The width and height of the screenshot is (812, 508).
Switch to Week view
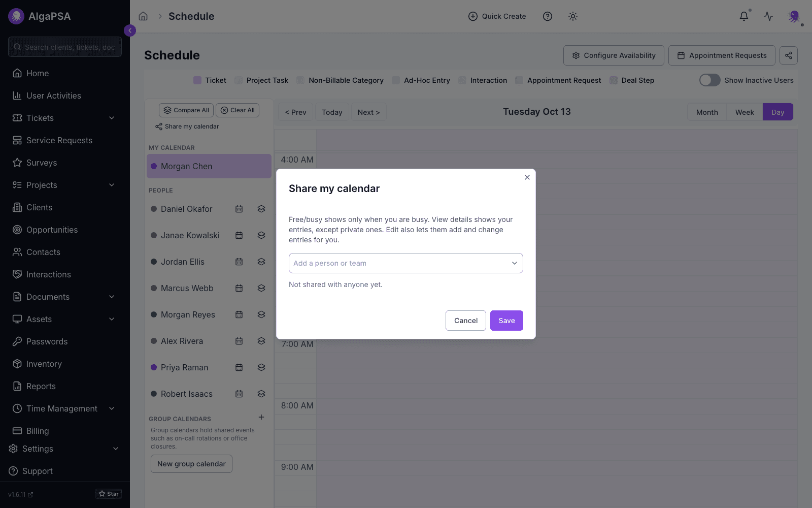point(745,112)
